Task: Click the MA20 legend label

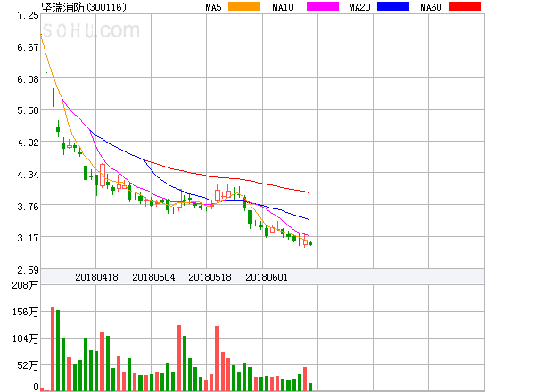Action: point(359,7)
